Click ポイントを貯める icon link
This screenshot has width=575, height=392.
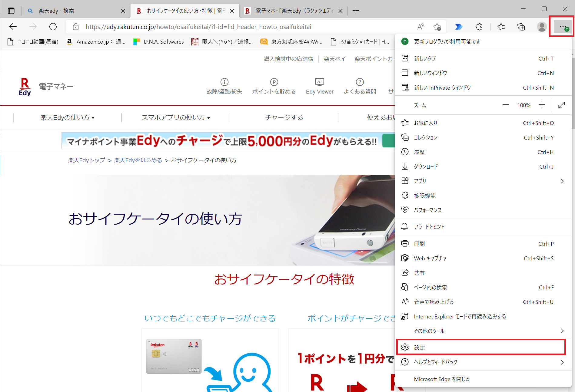pyautogui.click(x=274, y=86)
